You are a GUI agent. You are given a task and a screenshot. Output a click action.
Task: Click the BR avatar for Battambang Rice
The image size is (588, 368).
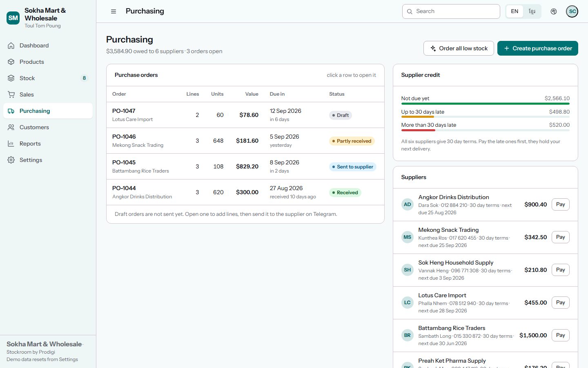click(408, 335)
